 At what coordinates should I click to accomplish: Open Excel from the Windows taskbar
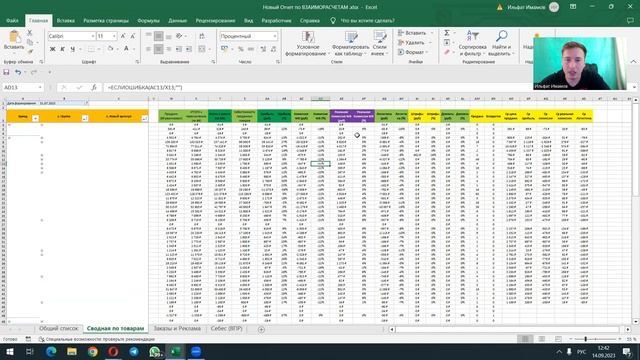tap(176, 351)
